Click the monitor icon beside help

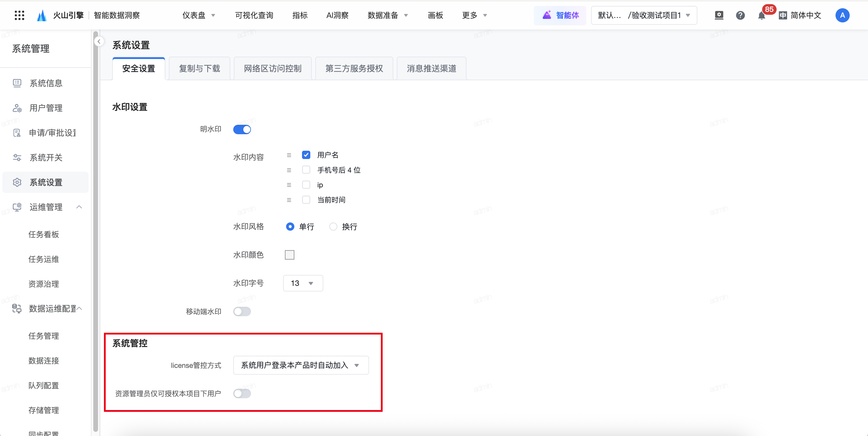pos(719,16)
